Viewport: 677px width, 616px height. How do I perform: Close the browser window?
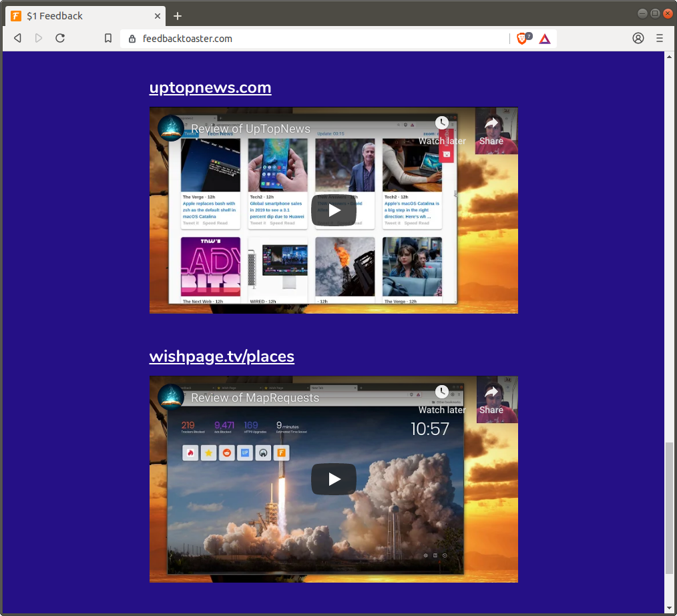pyautogui.click(x=668, y=14)
